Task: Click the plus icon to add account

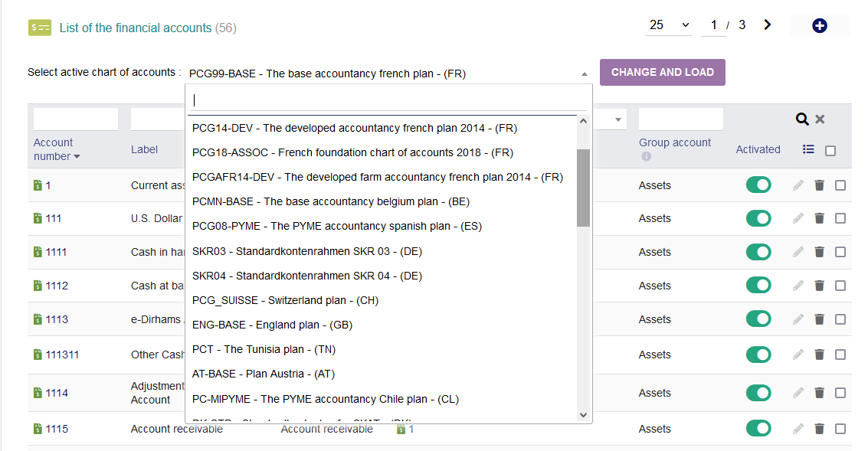Action: (x=819, y=26)
